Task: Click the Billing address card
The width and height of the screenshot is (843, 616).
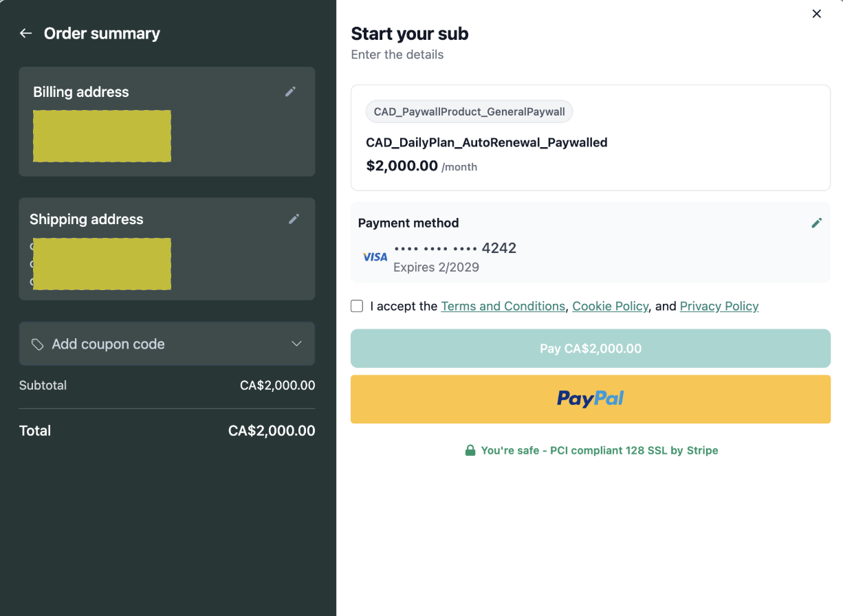Action: [x=167, y=122]
